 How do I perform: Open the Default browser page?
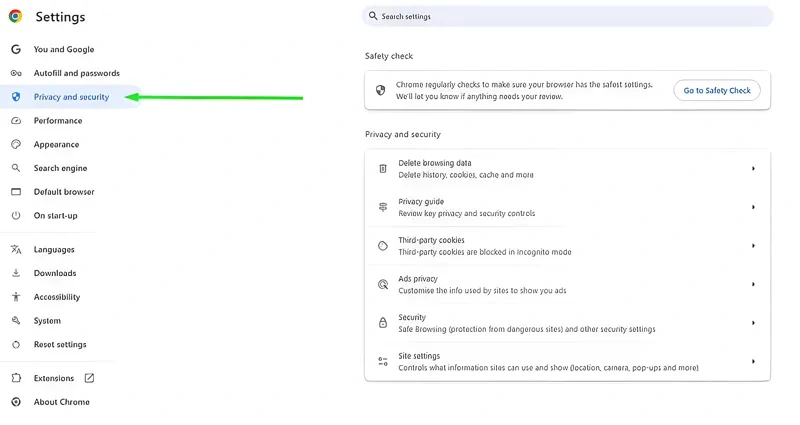pos(64,192)
